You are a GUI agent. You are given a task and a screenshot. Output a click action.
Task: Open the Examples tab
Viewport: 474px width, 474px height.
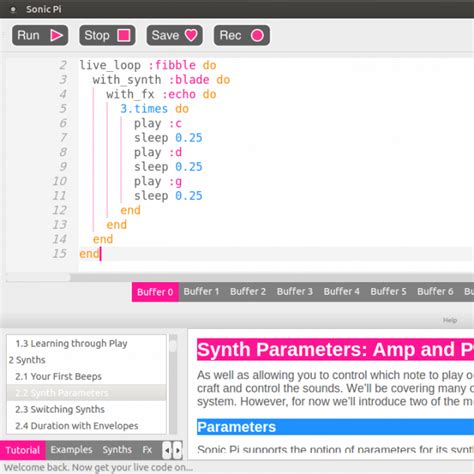pyautogui.click(x=71, y=450)
